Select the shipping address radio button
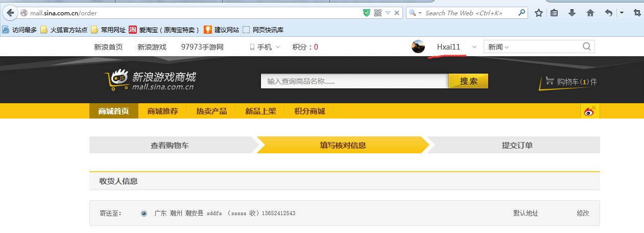This screenshot has width=644, height=233. pyautogui.click(x=144, y=213)
